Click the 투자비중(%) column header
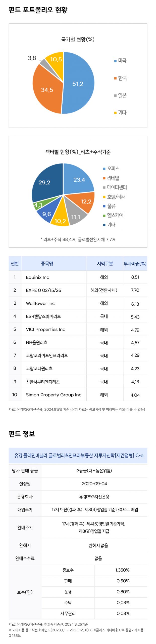Image resolution: width=156 pixels, height=644 pixels. (135, 263)
